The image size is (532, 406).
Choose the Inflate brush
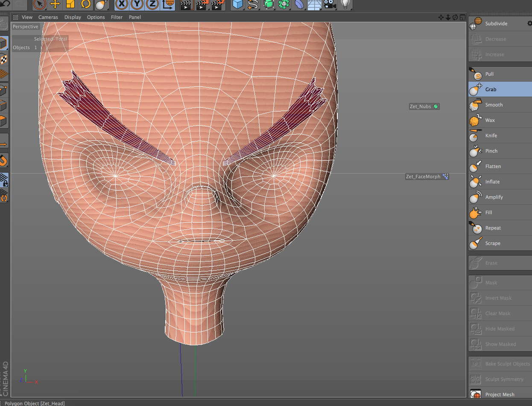492,182
